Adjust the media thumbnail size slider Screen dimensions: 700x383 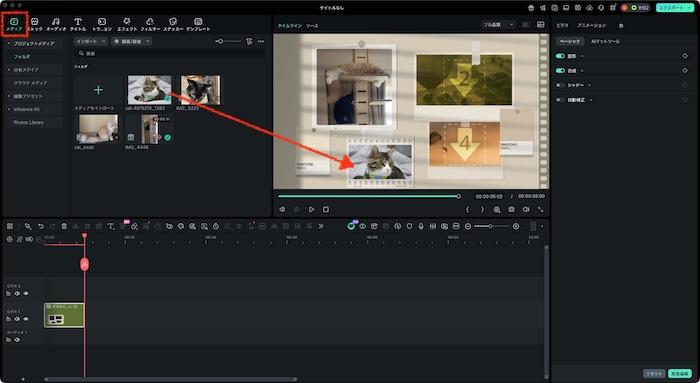[x=228, y=41]
